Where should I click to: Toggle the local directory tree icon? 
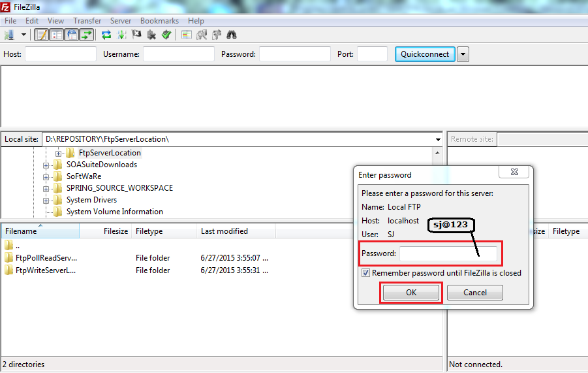point(57,35)
